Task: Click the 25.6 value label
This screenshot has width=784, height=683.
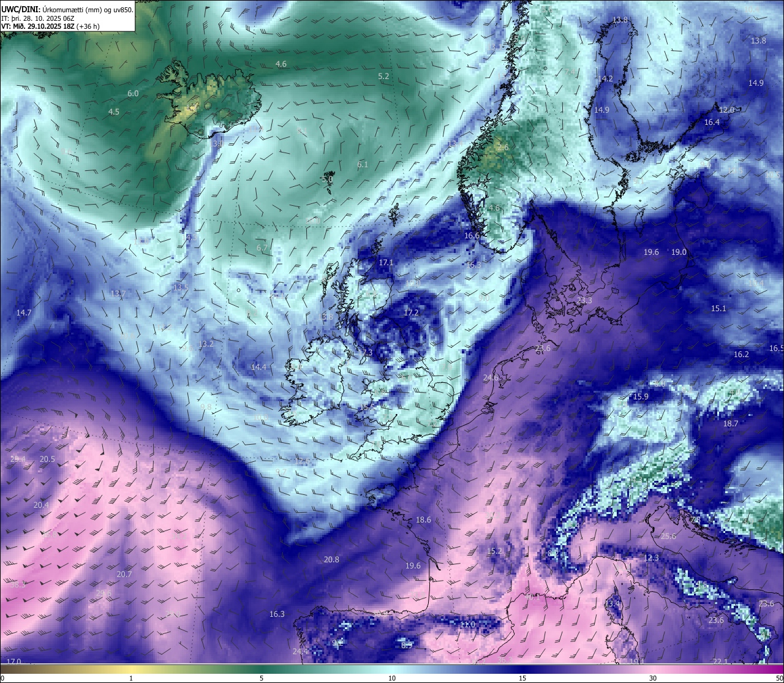Action: pyautogui.click(x=668, y=537)
